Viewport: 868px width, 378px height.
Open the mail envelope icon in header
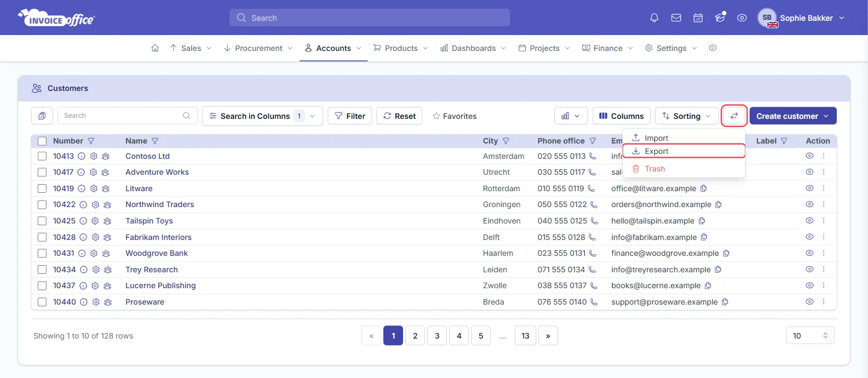tap(676, 18)
